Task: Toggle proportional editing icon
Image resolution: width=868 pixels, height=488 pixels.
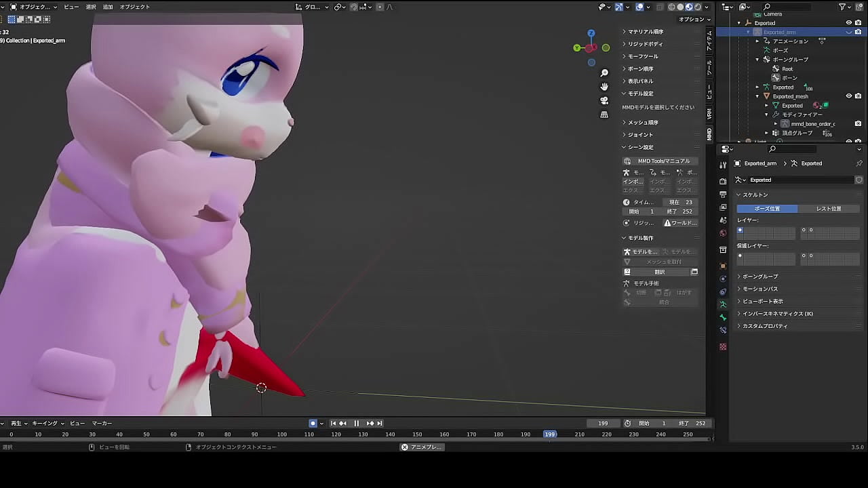Action: [x=379, y=7]
